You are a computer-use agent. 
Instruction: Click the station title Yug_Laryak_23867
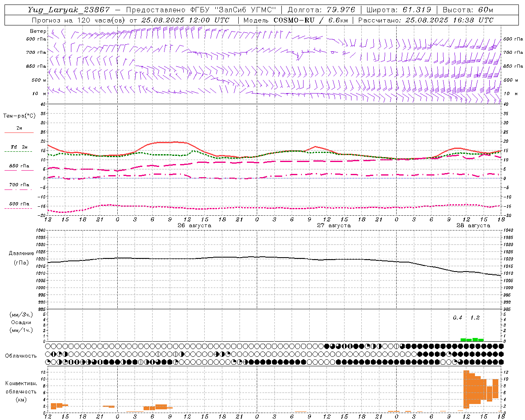click(x=69, y=10)
